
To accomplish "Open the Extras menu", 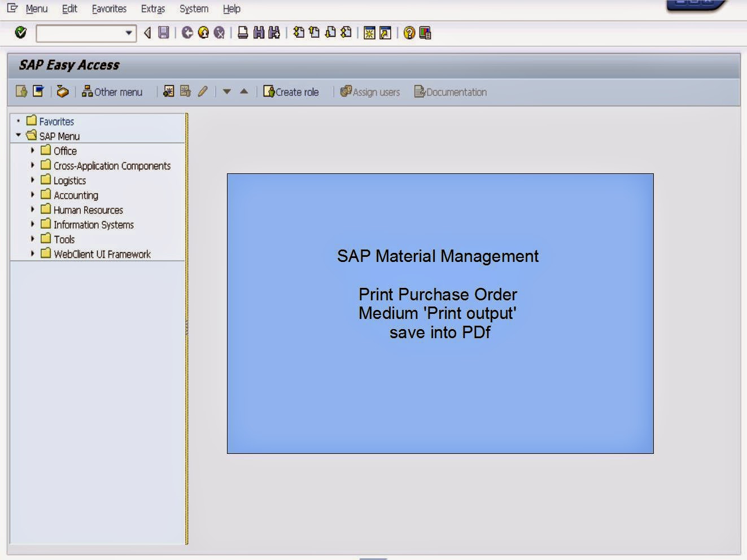I will (152, 8).
